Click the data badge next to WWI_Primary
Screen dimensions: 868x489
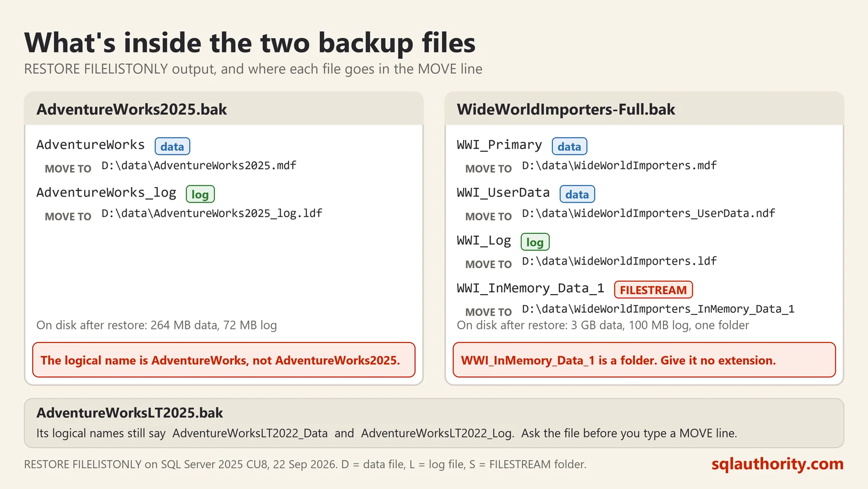569,147
